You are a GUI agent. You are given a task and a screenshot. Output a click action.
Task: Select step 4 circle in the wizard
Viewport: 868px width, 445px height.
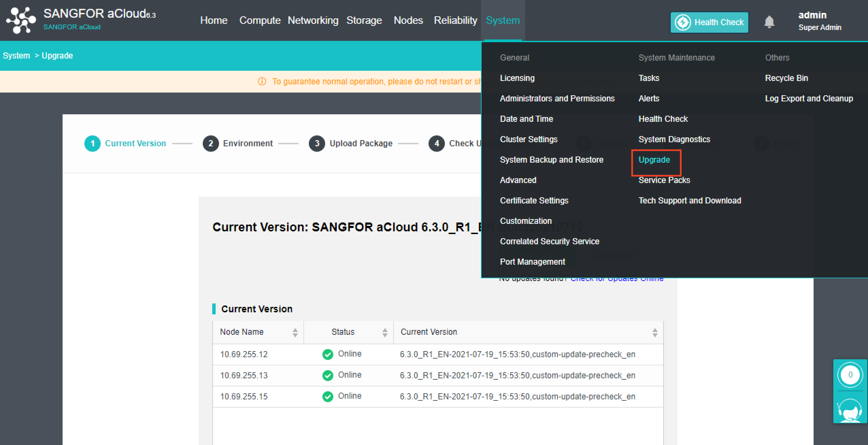(437, 144)
